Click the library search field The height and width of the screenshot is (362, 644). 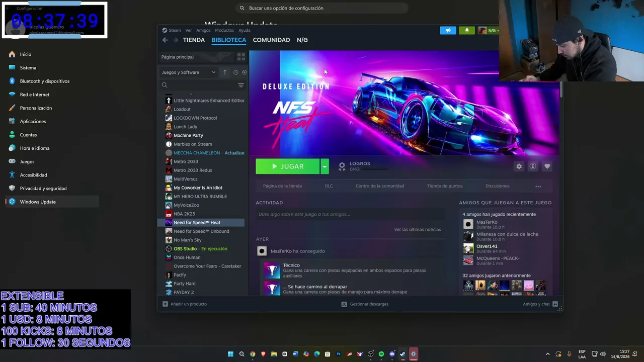(x=199, y=85)
